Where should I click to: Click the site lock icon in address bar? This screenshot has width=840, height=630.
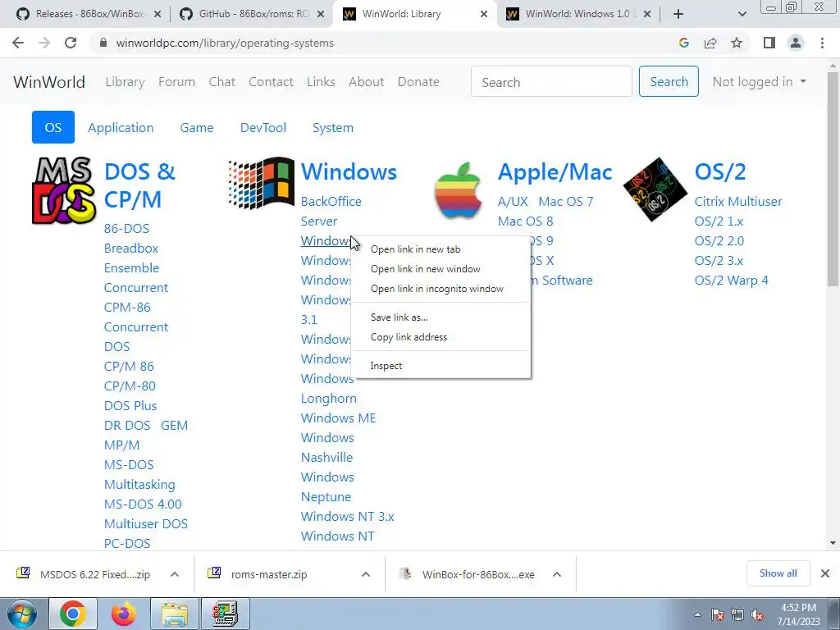point(103,43)
